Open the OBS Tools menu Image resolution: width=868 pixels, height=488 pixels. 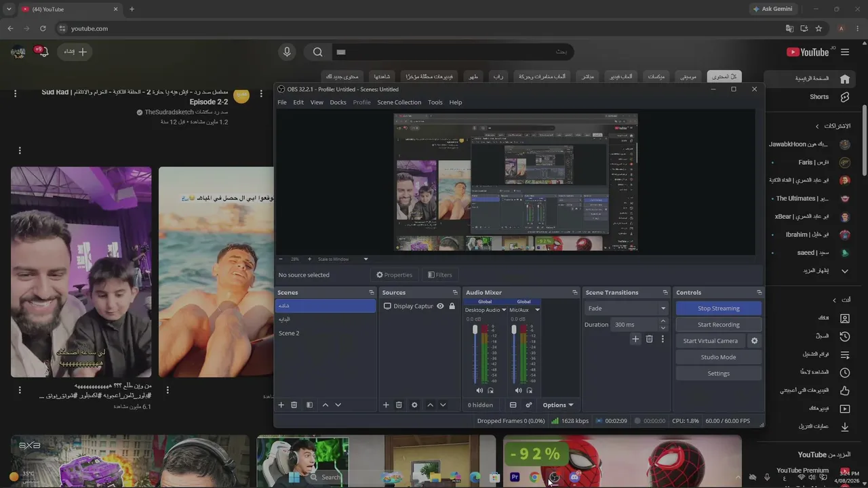click(435, 102)
